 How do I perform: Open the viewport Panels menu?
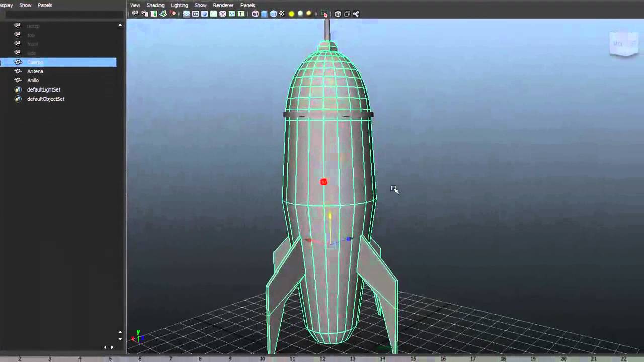248,5
